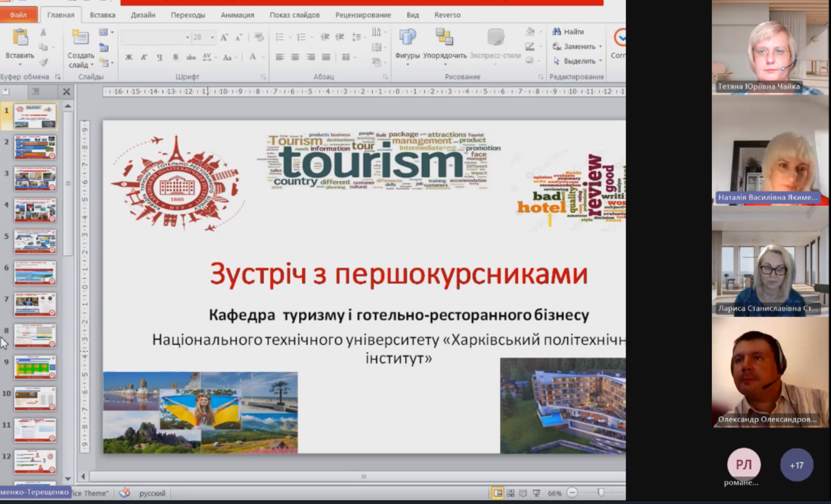The height and width of the screenshot is (504, 831).
Task: Click the Create Slide (Создать слайд) icon
Action: (80, 38)
